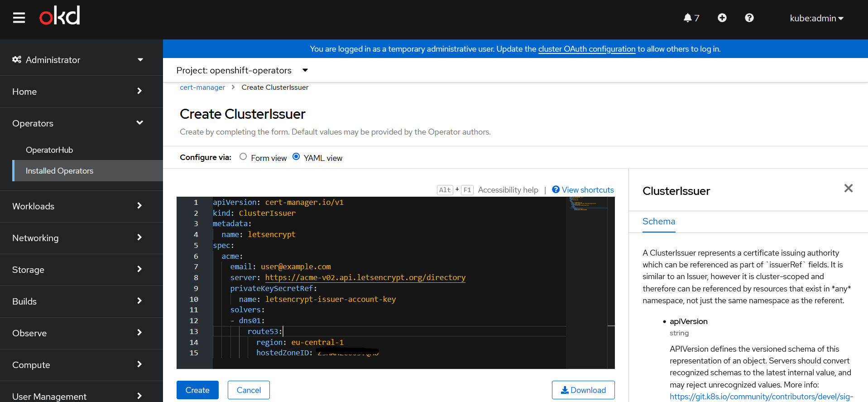Click the cluster OAuth configuration link
Image resolution: width=868 pixels, height=402 pixels.
pyautogui.click(x=587, y=49)
